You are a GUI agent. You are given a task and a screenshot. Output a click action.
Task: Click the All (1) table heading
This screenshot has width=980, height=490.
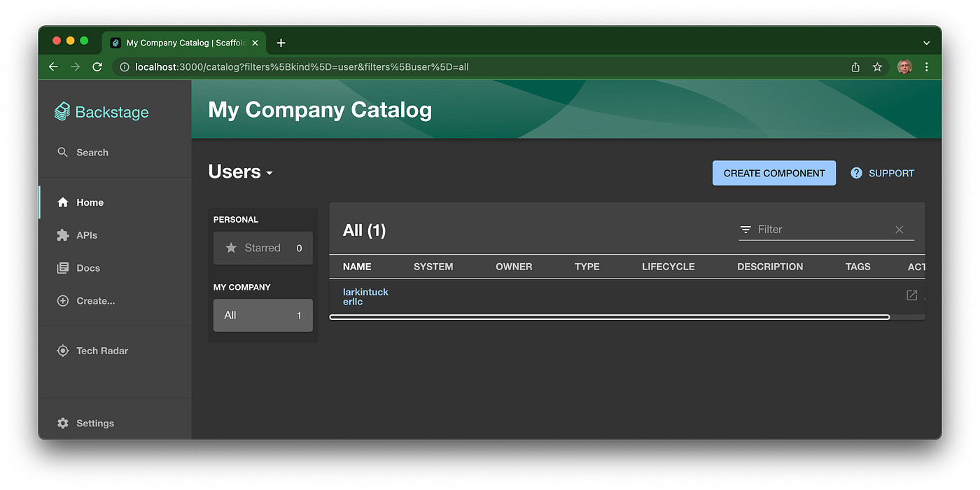364,230
